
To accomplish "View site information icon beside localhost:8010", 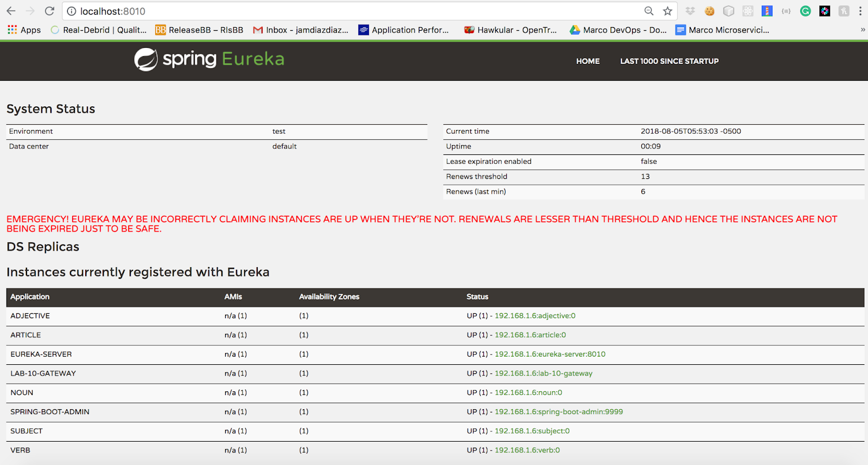I will coord(72,11).
